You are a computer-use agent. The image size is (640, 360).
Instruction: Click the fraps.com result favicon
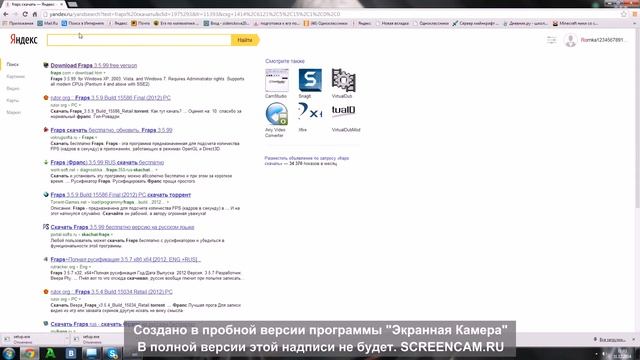coord(46,65)
